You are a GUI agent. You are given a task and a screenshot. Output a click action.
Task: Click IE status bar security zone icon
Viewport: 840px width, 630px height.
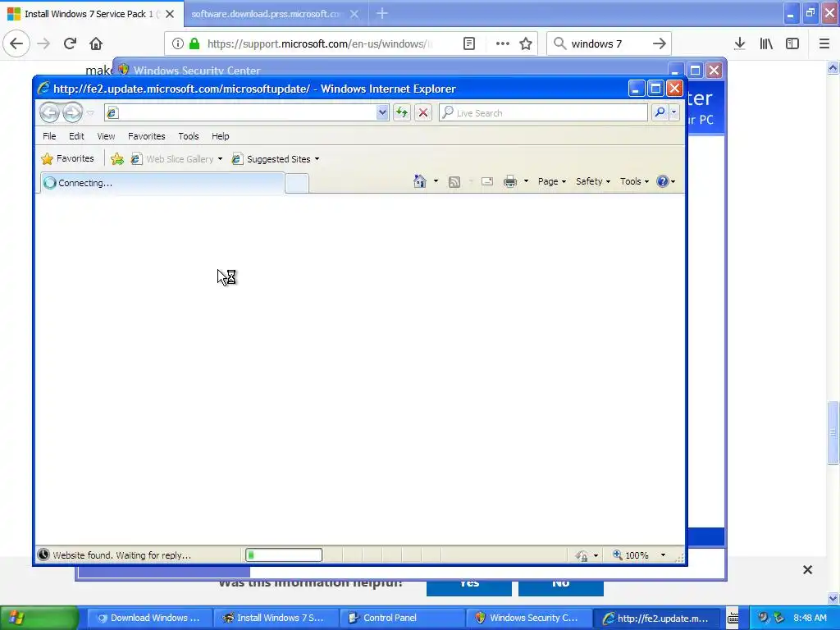point(582,555)
